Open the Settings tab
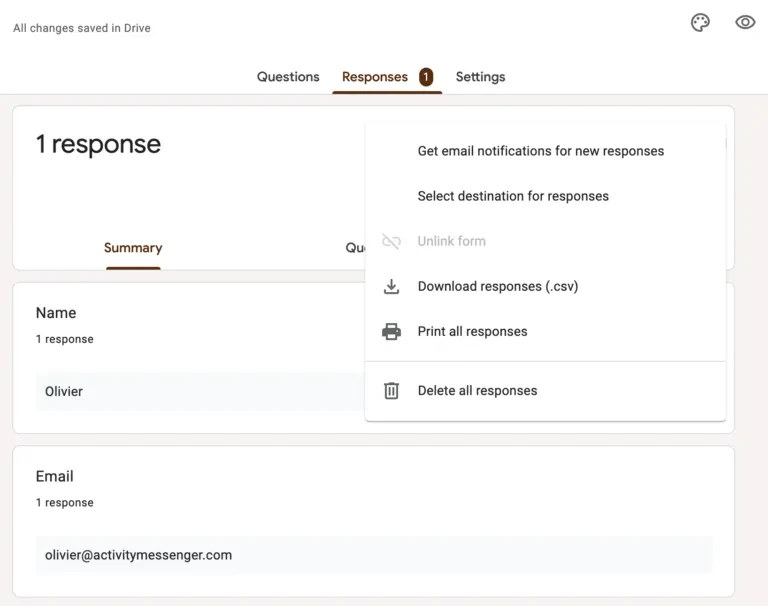 click(x=480, y=77)
